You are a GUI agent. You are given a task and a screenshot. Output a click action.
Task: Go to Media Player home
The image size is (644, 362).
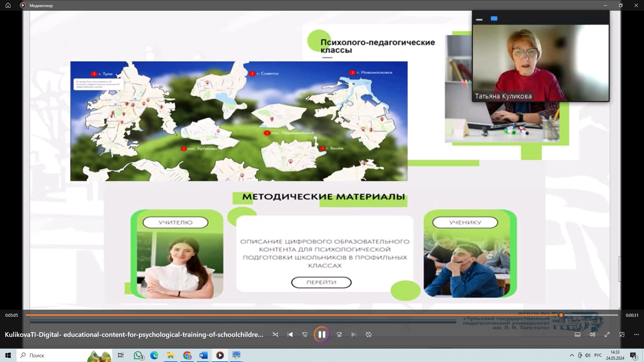coord(8,5)
